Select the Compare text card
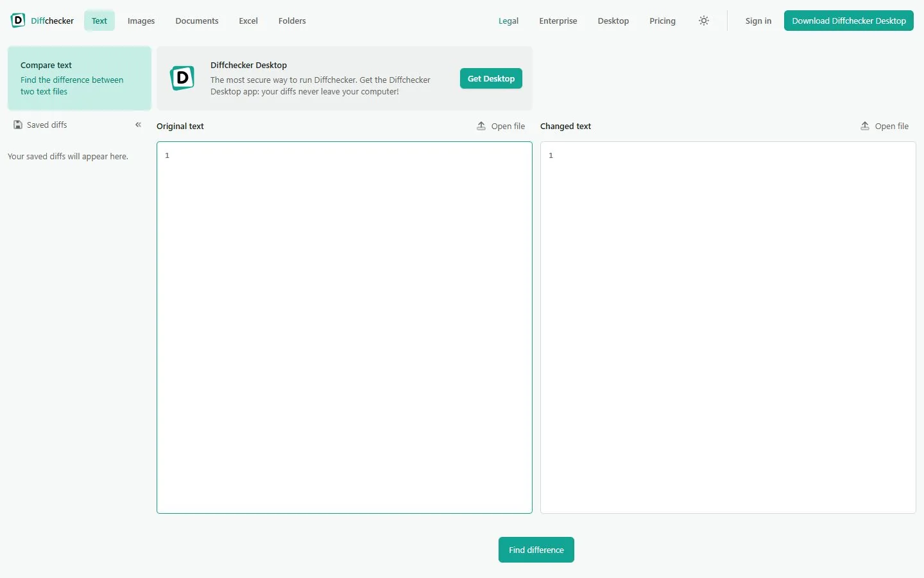Image resolution: width=924 pixels, height=578 pixels. (x=80, y=78)
